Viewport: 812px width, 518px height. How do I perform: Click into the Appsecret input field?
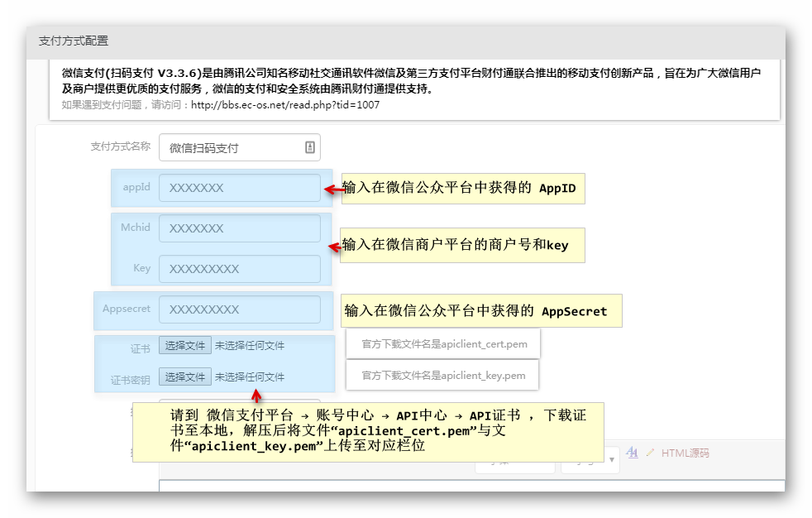tap(240, 309)
